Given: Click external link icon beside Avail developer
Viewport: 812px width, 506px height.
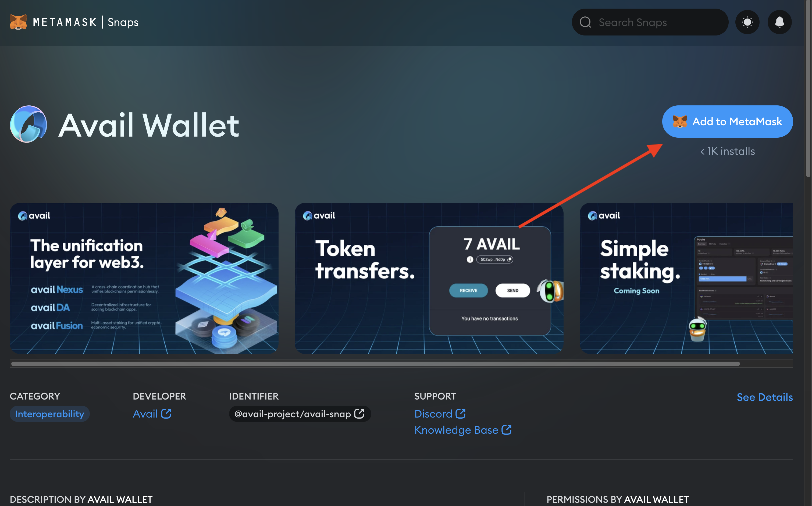Looking at the screenshot, I should point(166,414).
